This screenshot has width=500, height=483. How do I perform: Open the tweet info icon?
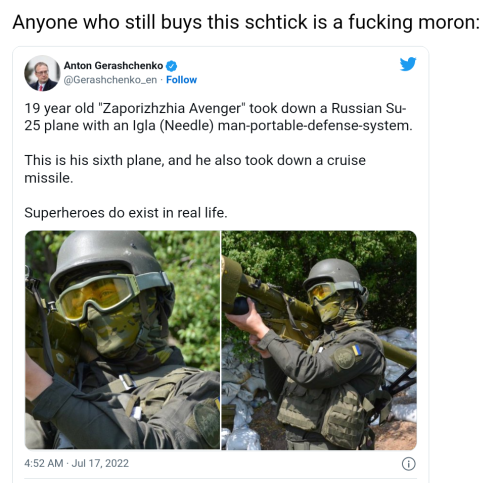(409, 464)
